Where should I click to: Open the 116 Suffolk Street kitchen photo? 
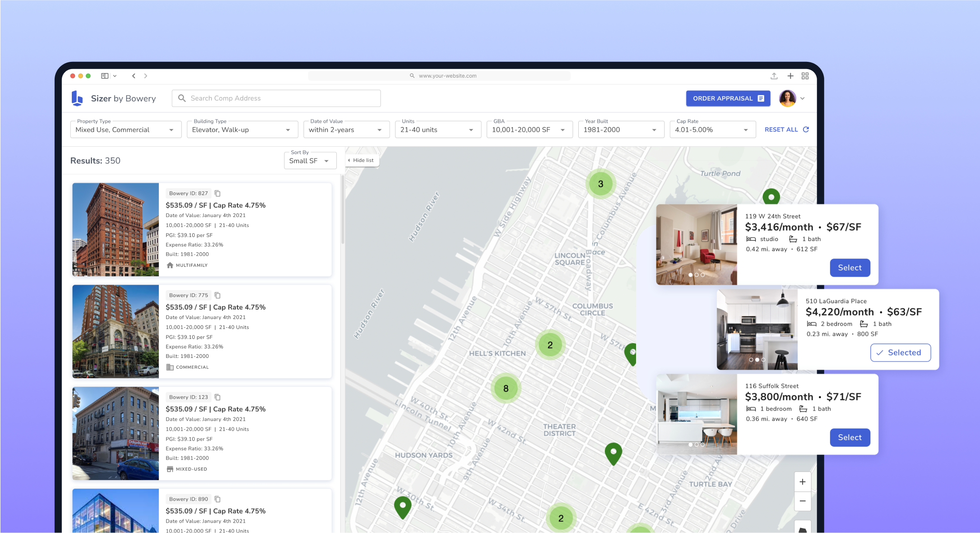point(697,414)
